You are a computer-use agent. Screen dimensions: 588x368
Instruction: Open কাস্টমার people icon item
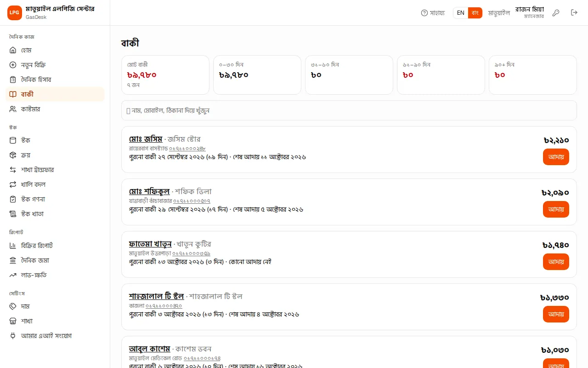pos(55,109)
